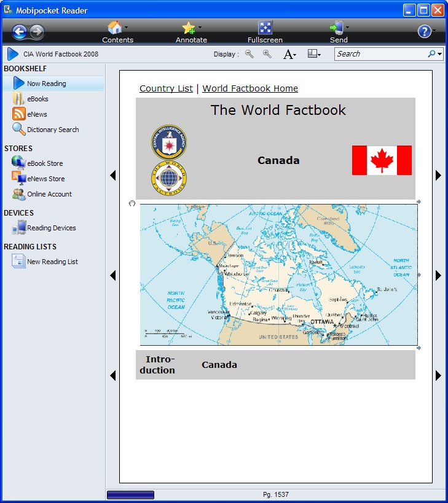
Task: Click the New Reading List icon
Action: coord(18,261)
